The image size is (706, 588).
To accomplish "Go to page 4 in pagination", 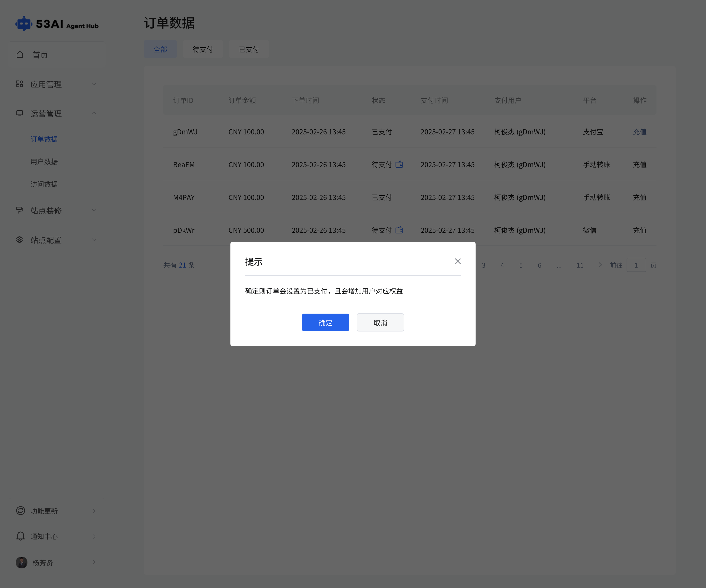I will pos(502,265).
